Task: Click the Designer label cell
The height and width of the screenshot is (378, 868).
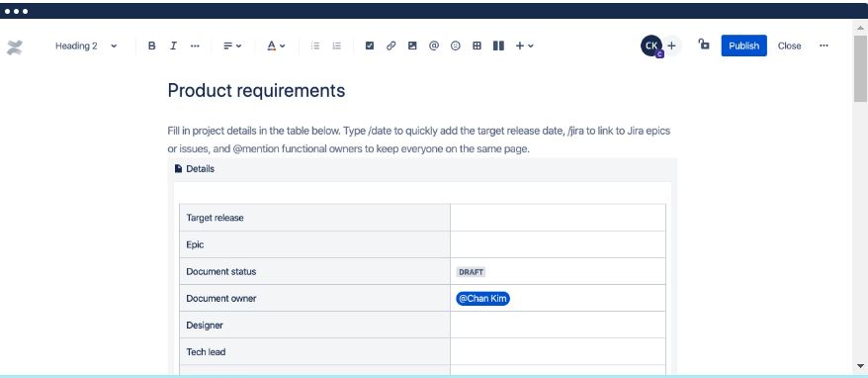Action: coord(314,325)
